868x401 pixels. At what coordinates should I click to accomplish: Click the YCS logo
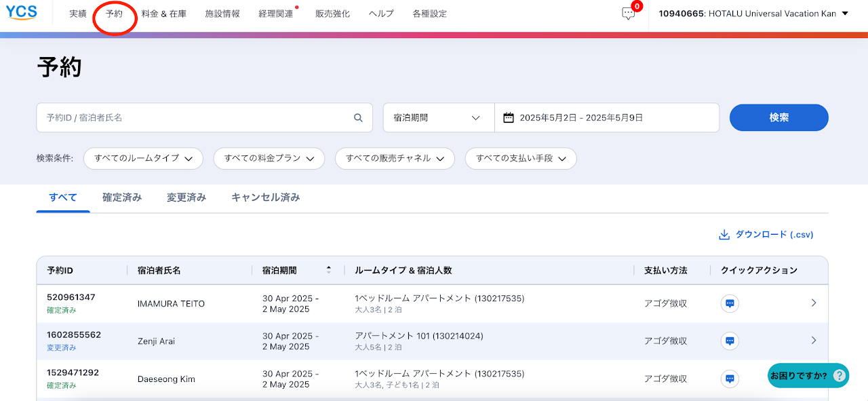(22, 13)
